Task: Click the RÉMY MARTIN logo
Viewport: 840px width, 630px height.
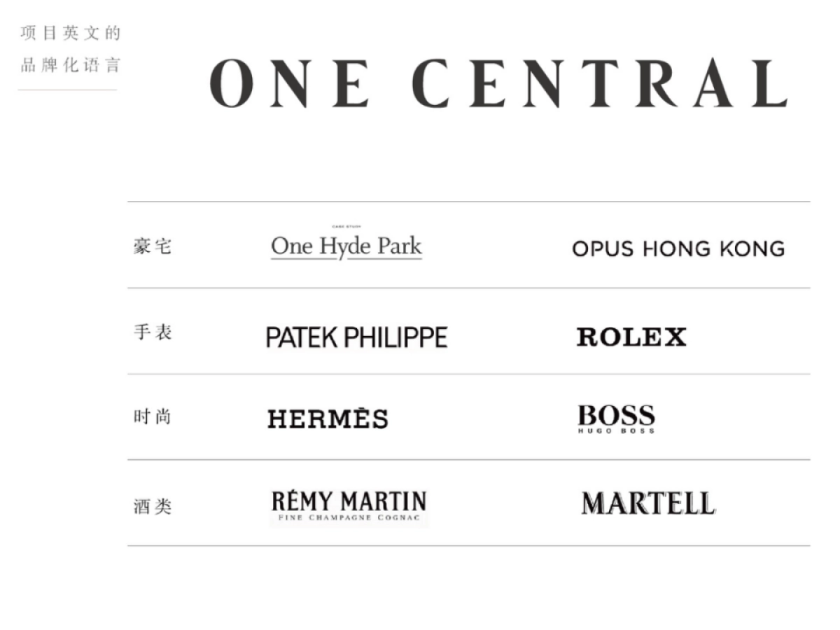Action: [x=349, y=501]
